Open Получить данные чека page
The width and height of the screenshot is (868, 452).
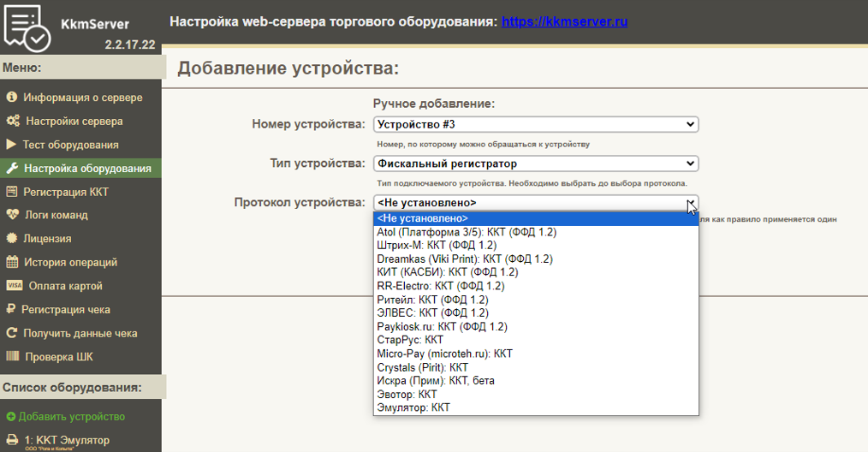click(x=80, y=333)
